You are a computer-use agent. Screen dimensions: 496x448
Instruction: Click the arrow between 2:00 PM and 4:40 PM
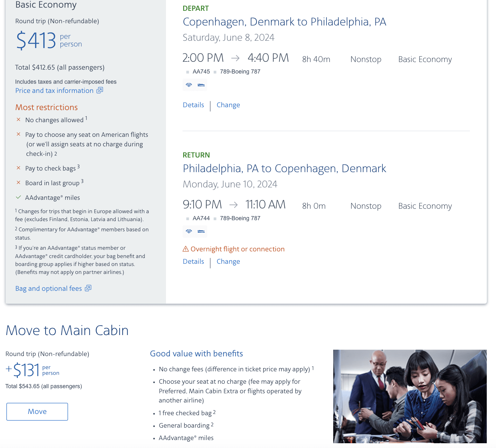[x=235, y=58]
